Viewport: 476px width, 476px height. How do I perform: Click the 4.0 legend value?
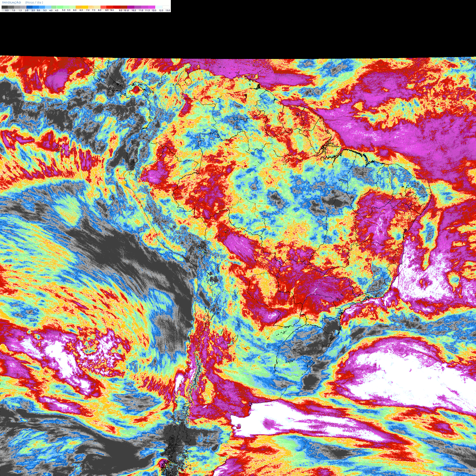(x=51, y=10)
